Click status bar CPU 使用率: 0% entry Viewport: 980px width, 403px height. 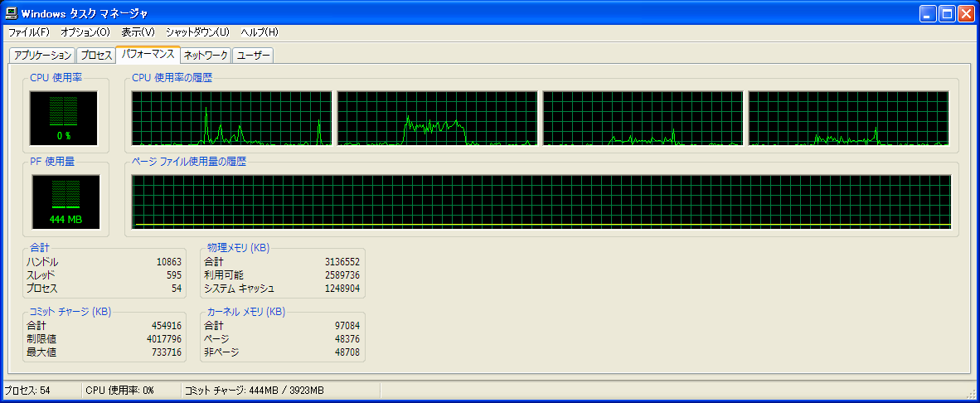120,391
